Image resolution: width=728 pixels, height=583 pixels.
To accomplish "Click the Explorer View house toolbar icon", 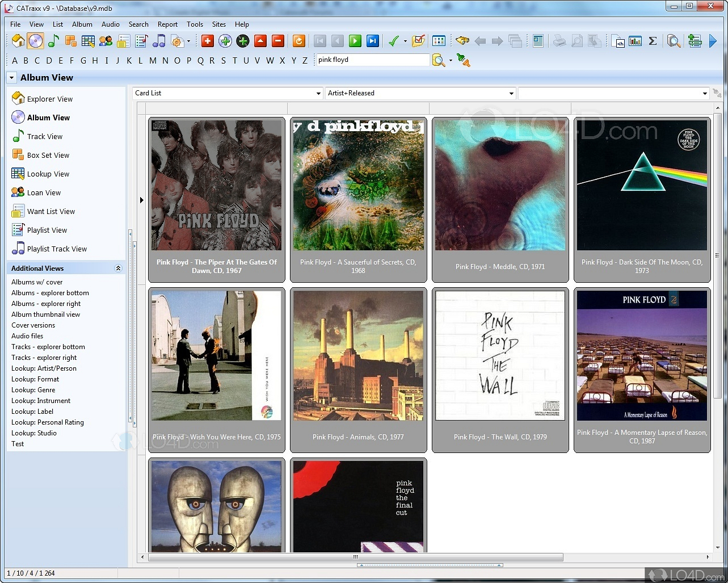I will pos(18,41).
